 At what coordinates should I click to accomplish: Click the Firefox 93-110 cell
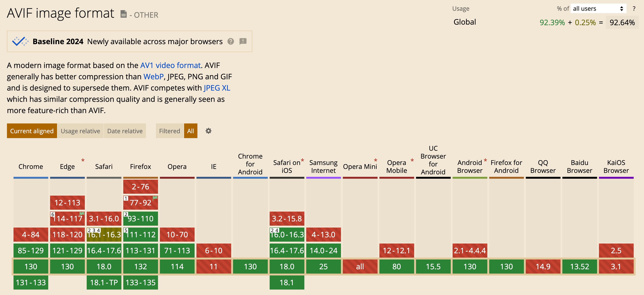click(141, 219)
